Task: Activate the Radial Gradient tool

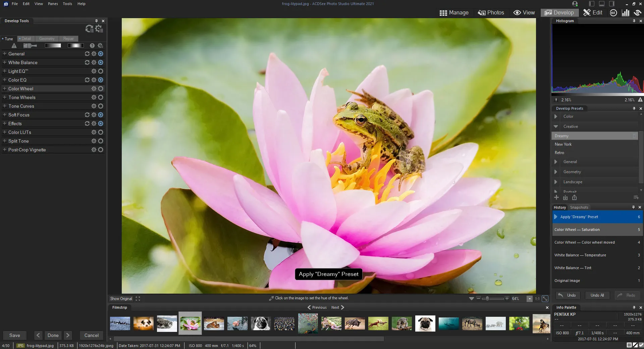Action: point(76,45)
